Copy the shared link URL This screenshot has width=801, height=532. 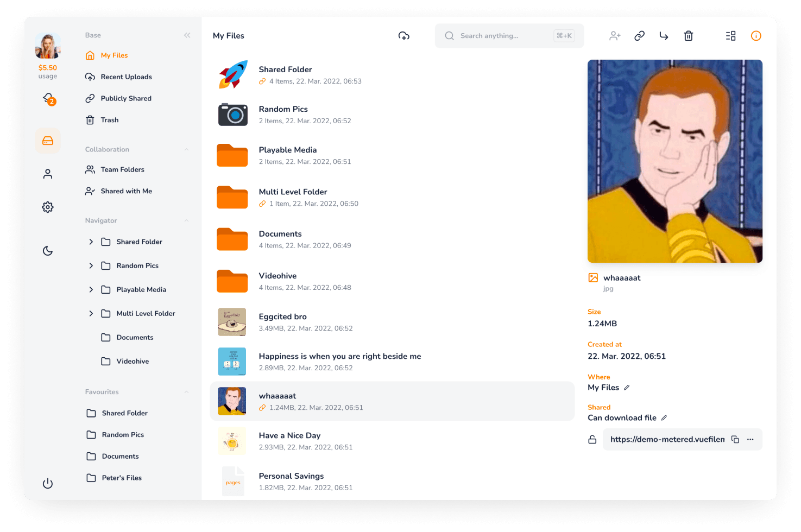click(x=735, y=440)
